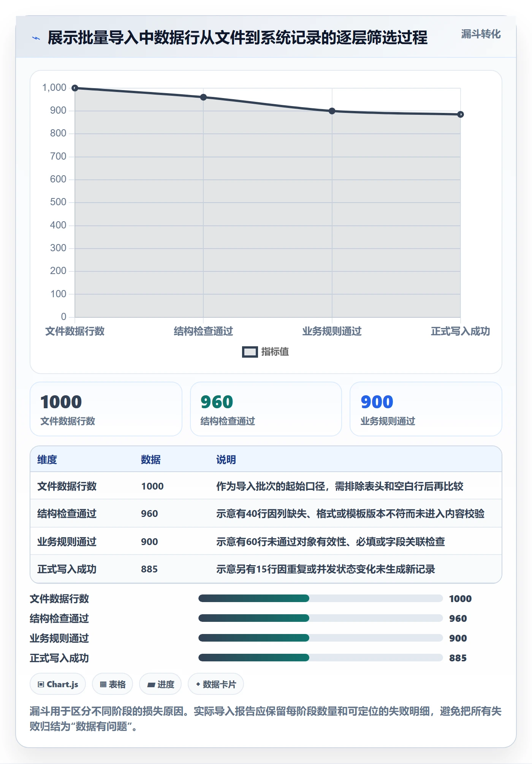Click table value 885
The height and width of the screenshot is (764, 532).
149,569
